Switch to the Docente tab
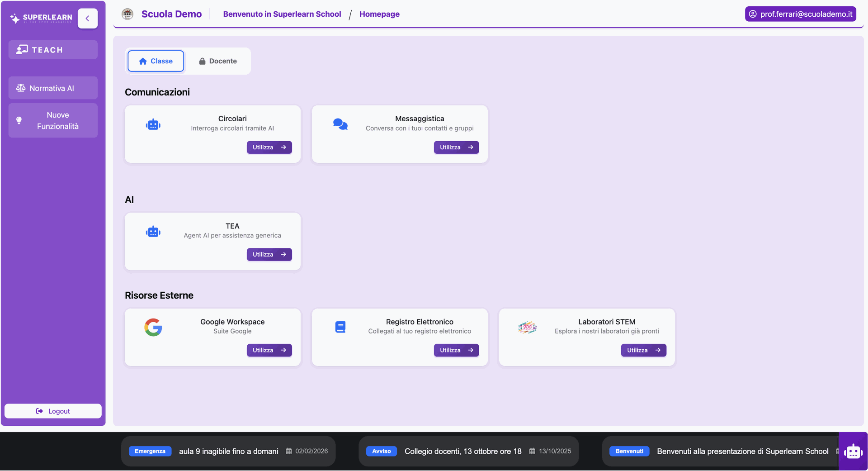This screenshot has width=868, height=471. (x=218, y=61)
